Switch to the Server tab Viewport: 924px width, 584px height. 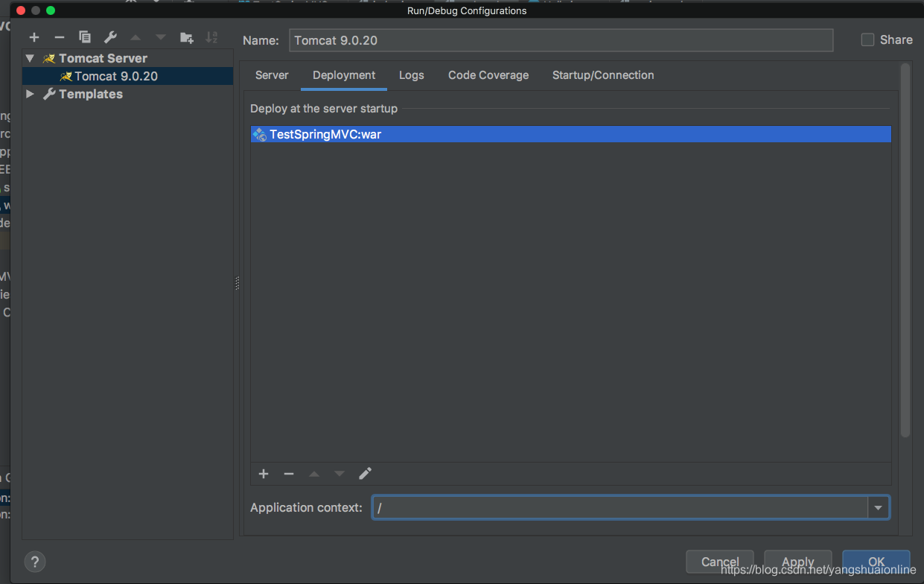click(272, 75)
